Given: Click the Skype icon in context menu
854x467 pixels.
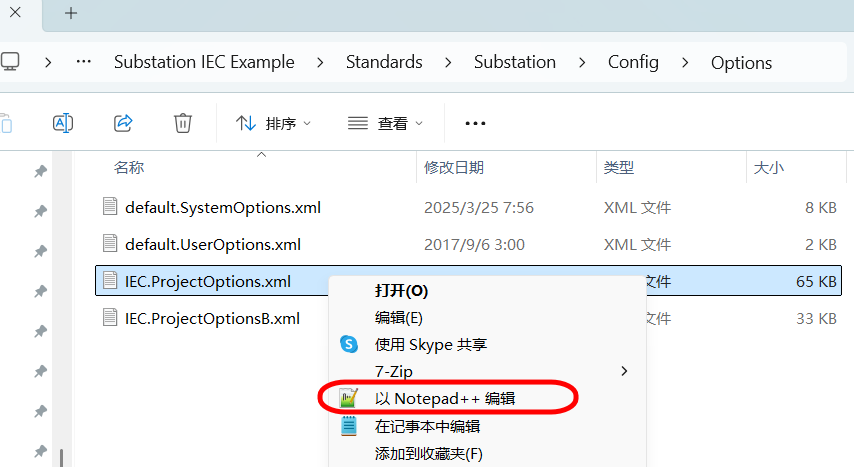Looking at the screenshot, I should (349, 344).
